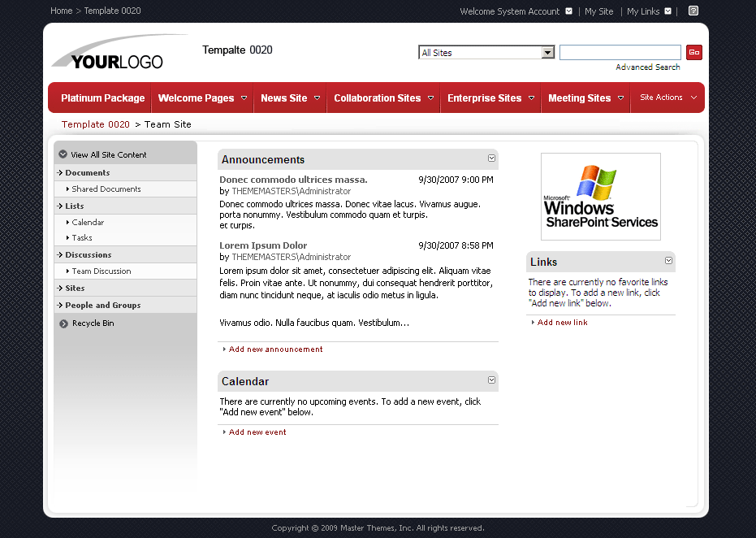Collapse the Announcements web part
756x538 pixels.
click(491, 158)
